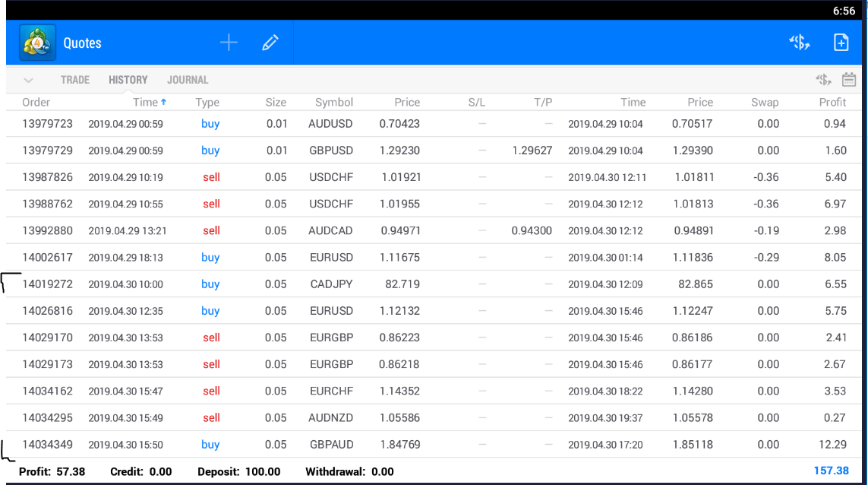Open new order icon in blue header

click(800, 43)
